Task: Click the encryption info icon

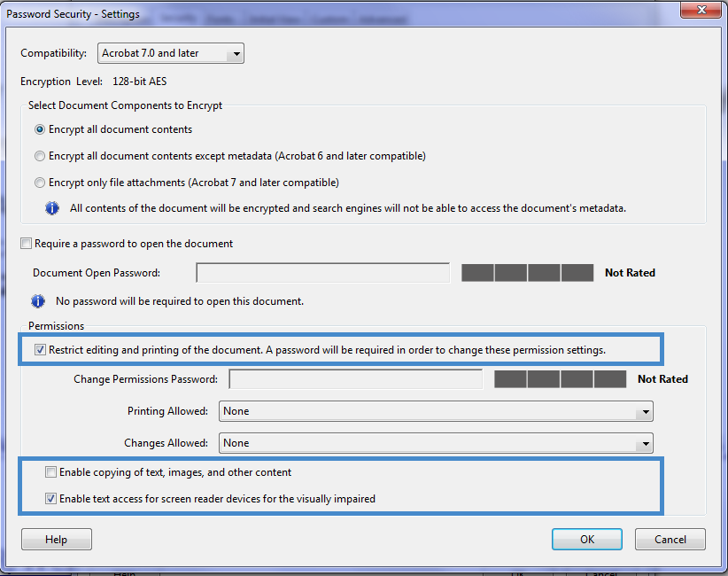Action: (x=52, y=208)
